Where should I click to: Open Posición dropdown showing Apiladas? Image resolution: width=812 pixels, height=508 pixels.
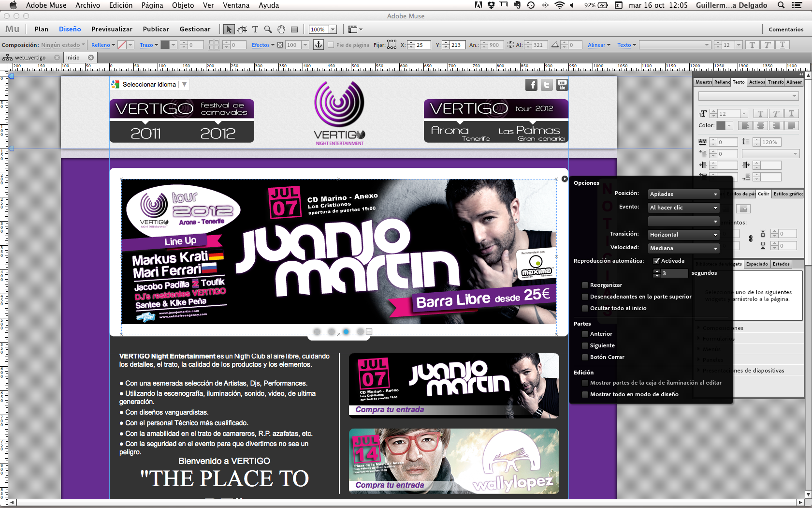(683, 194)
